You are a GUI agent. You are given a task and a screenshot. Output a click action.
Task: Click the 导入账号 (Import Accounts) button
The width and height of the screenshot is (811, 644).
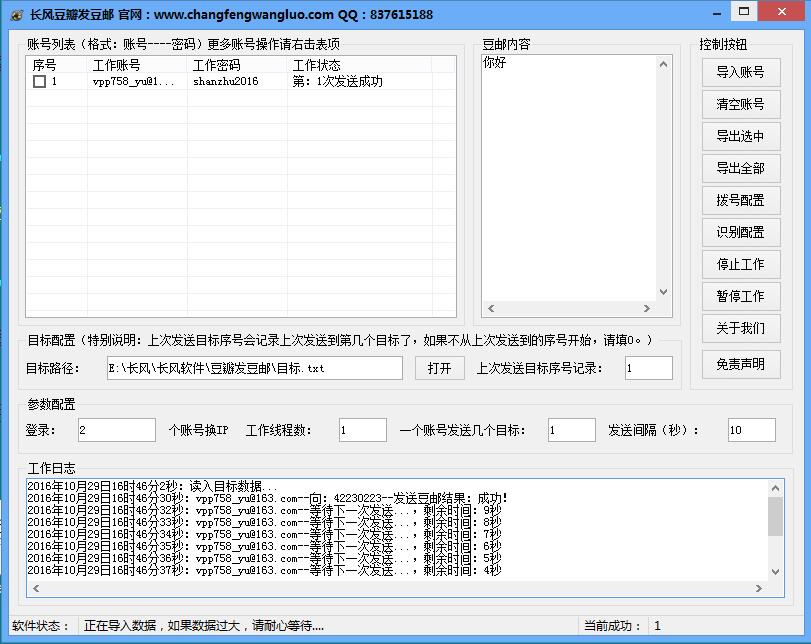[x=740, y=72]
